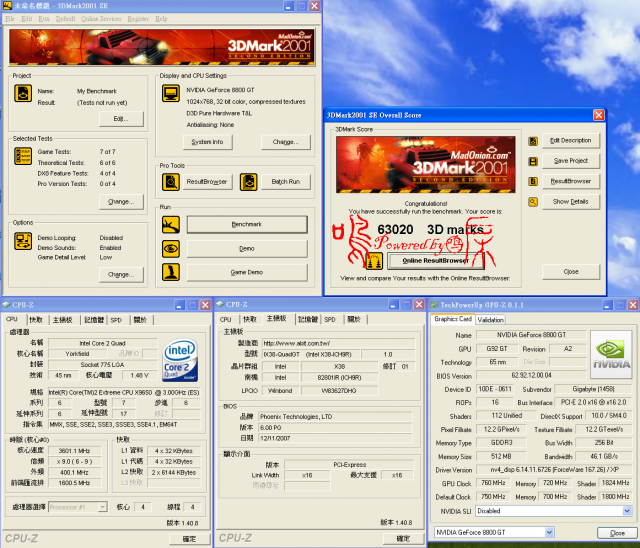
Task: Click the Driver Version field in GPU-Z
Action: (x=554, y=470)
